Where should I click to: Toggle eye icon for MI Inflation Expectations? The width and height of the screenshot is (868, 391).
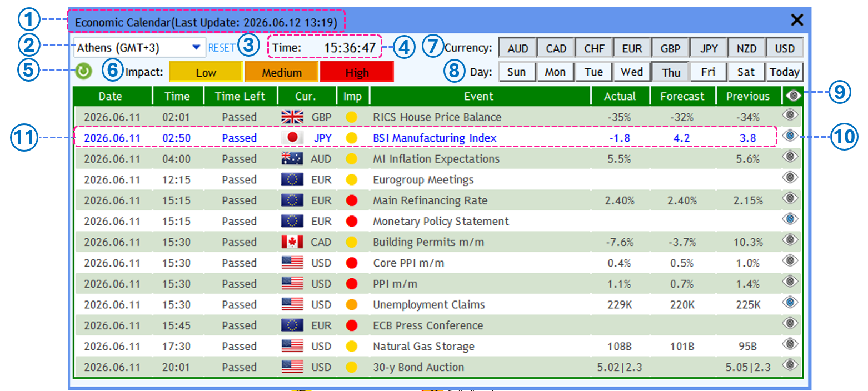point(790,157)
